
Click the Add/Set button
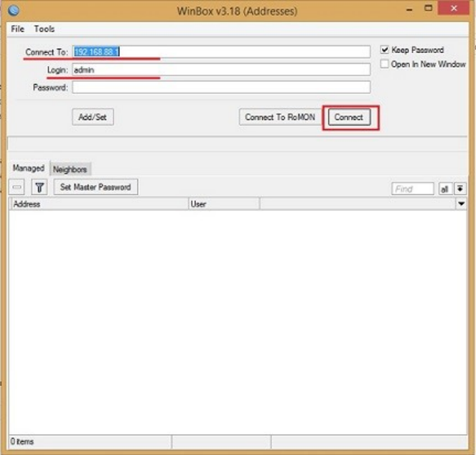click(93, 117)
